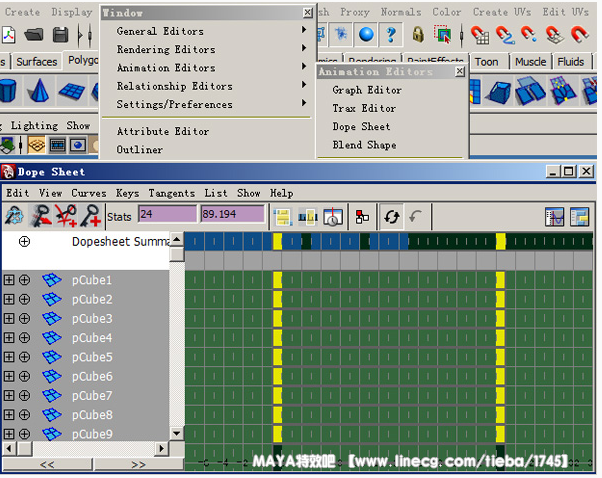Click the blue question mark help icon

[x=392, y=35]
